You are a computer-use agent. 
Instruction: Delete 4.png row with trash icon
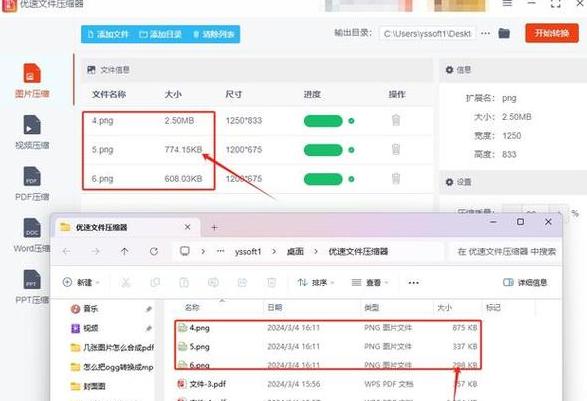pyautogui.click(x=396, y=121)
